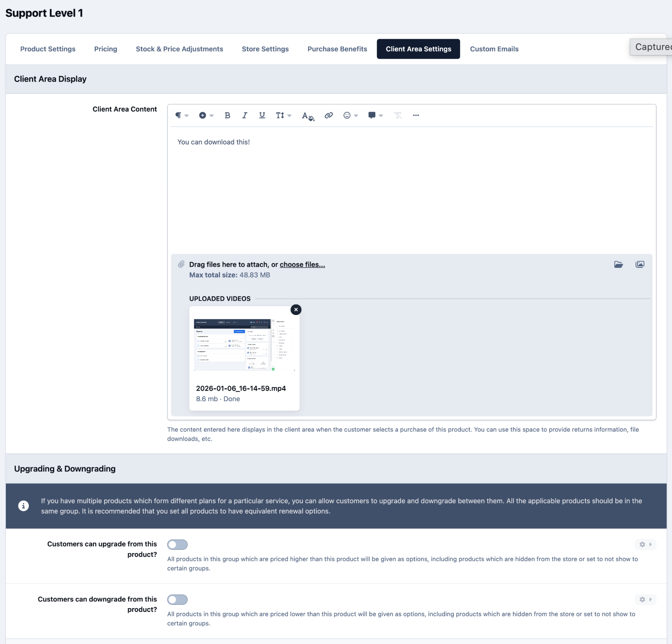This screenshot has height=644, width=672.
Task: Enable customers can downgrade from this product
Action: coord(177,599)
